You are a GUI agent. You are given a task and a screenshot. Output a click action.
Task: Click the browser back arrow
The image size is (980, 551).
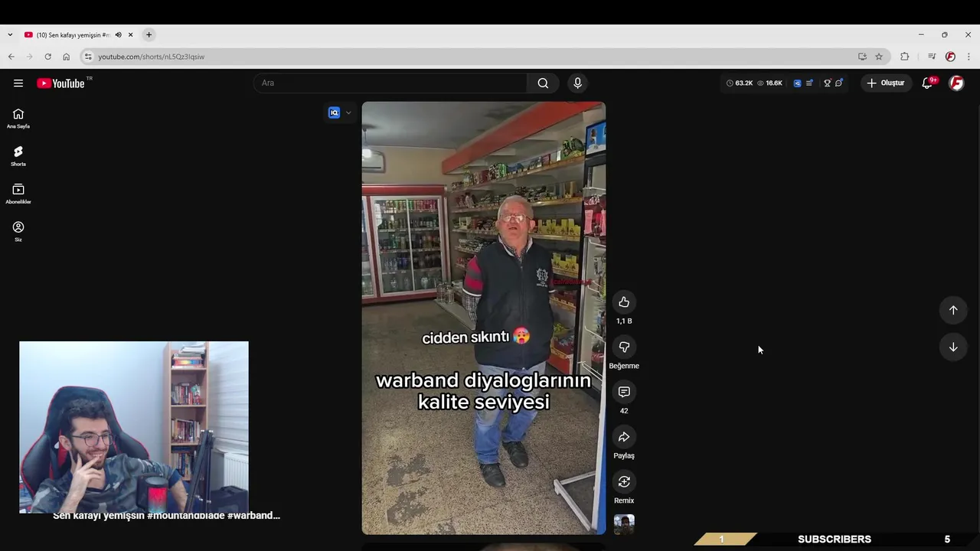pyautogui.click(x=11, y=57)
